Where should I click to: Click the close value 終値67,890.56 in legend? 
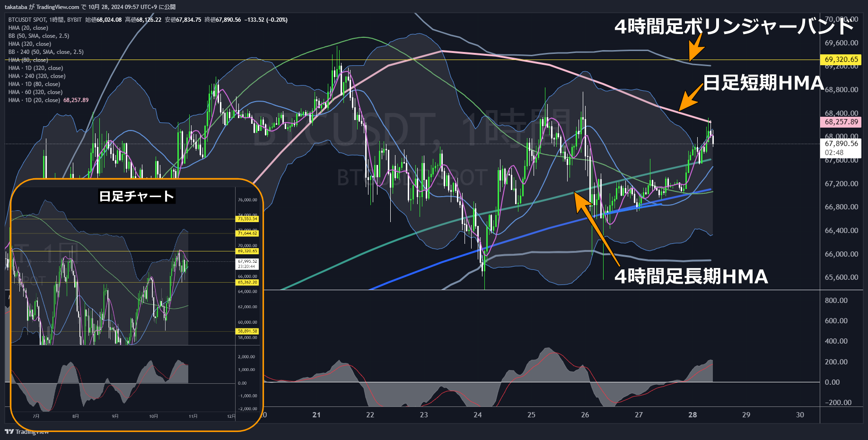[222, 20]
